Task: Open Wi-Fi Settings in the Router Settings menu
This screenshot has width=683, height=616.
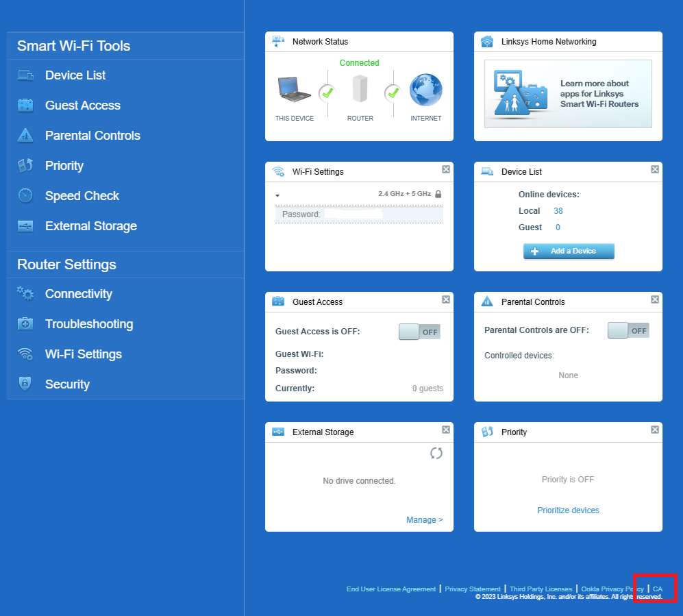Action: (83, 354)
